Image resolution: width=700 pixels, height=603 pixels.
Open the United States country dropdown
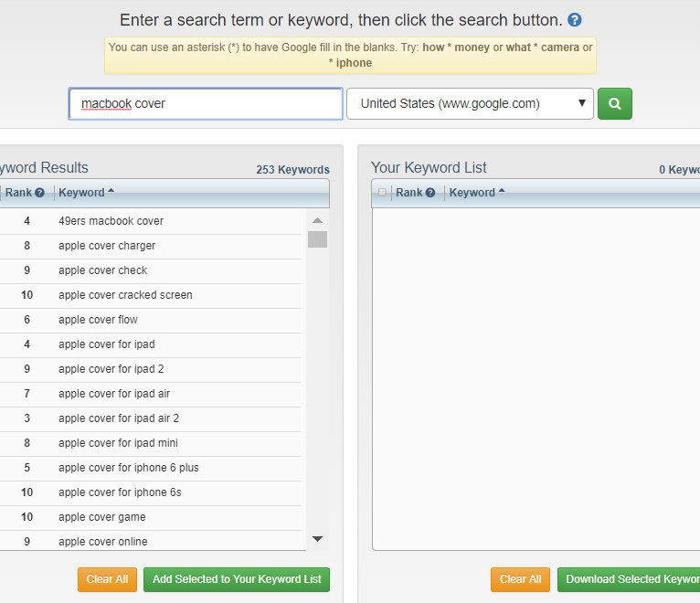point(470,104)
